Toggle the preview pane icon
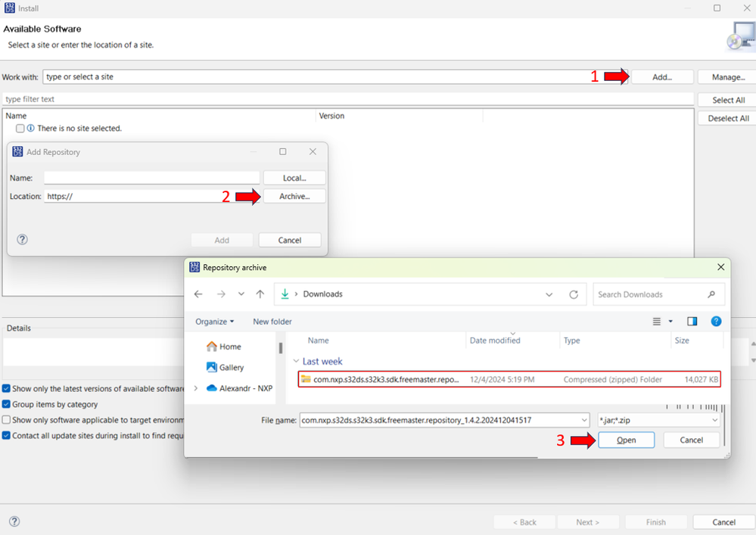756x535 pixels. click(692, 322)
